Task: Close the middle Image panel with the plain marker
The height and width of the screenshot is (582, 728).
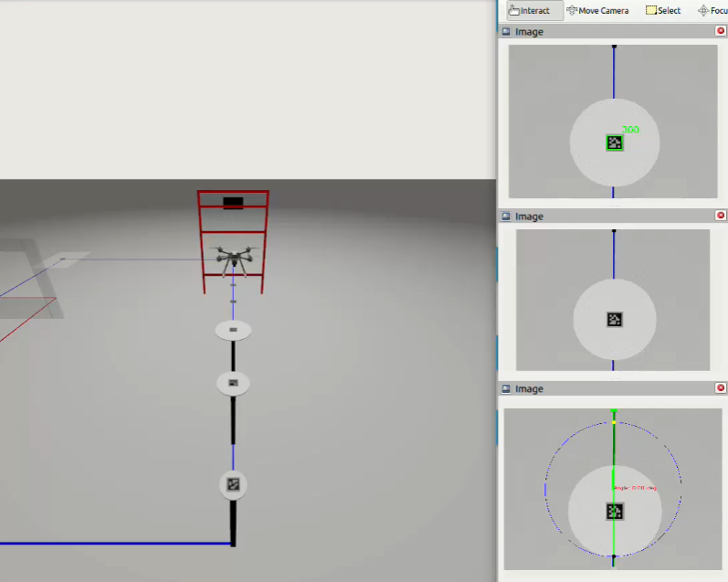Action: pos(721,215)
